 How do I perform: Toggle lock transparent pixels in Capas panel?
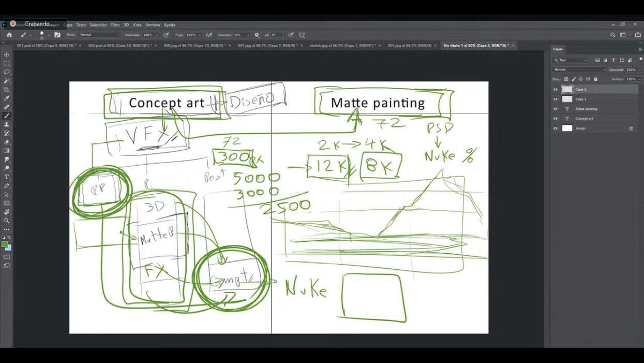566,79
